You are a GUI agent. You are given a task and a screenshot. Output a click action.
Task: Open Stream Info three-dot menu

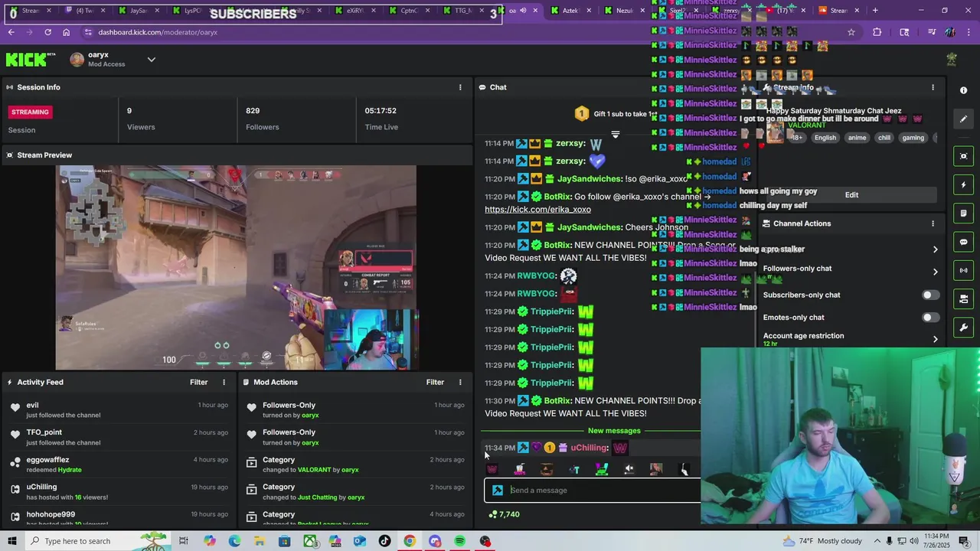tap(933, 87)
